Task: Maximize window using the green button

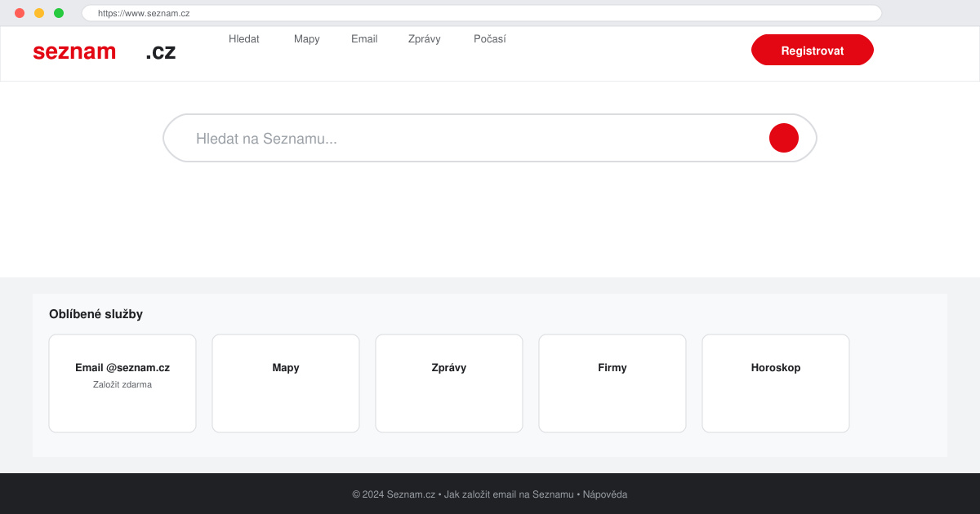Action: pos(59,13)
